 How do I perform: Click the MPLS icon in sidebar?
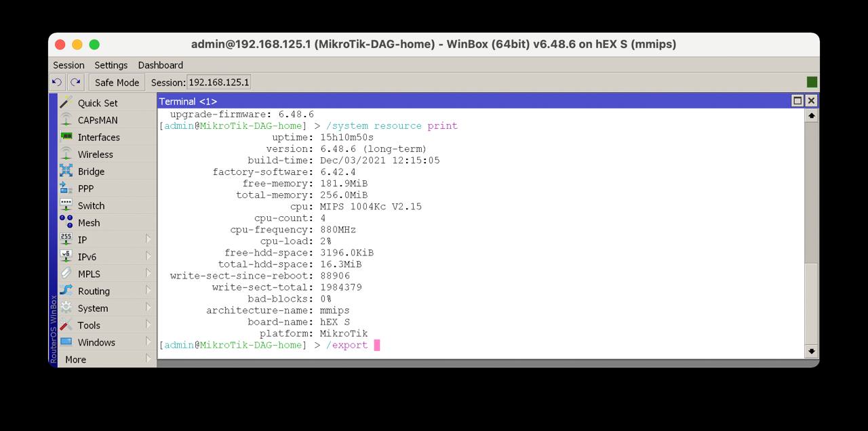click(66, 274)
